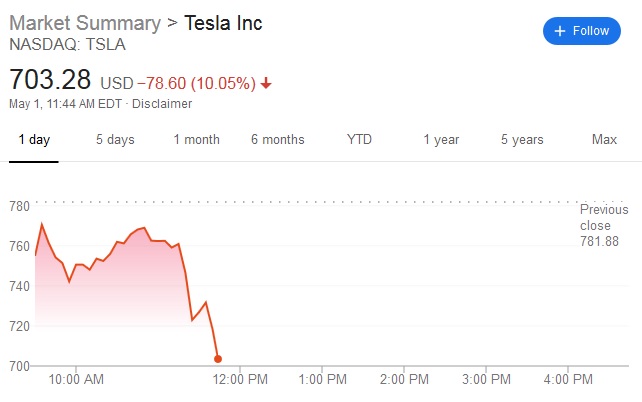Switch to the 1 month tab

(x=196, y=139)
